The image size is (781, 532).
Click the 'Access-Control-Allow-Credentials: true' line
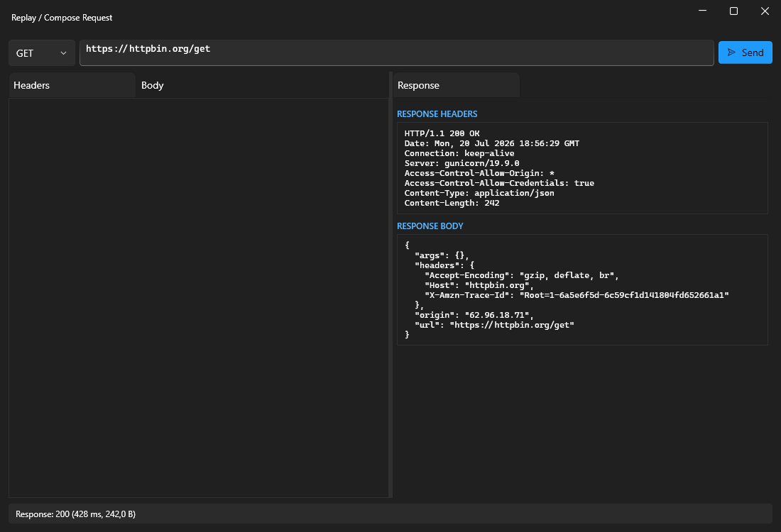point(499,183)
